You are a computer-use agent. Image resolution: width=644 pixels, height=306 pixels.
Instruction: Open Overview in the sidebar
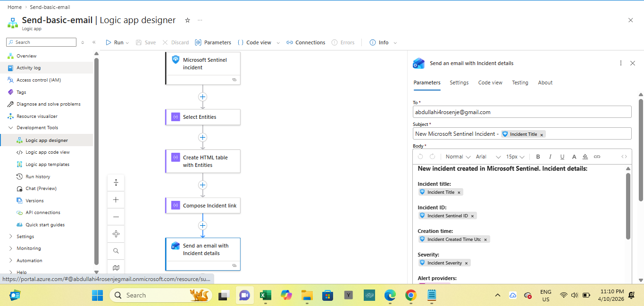pyautogui.click(x=26, y=56)
